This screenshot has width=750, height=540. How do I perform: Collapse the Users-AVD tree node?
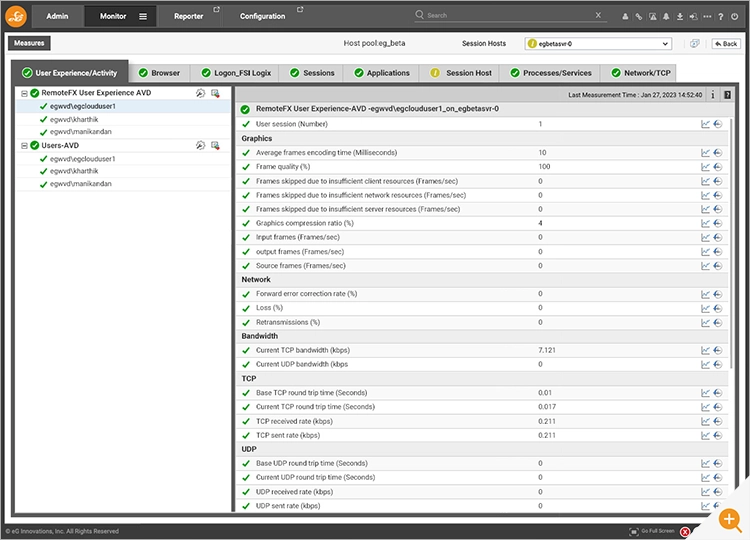[24, 145]
